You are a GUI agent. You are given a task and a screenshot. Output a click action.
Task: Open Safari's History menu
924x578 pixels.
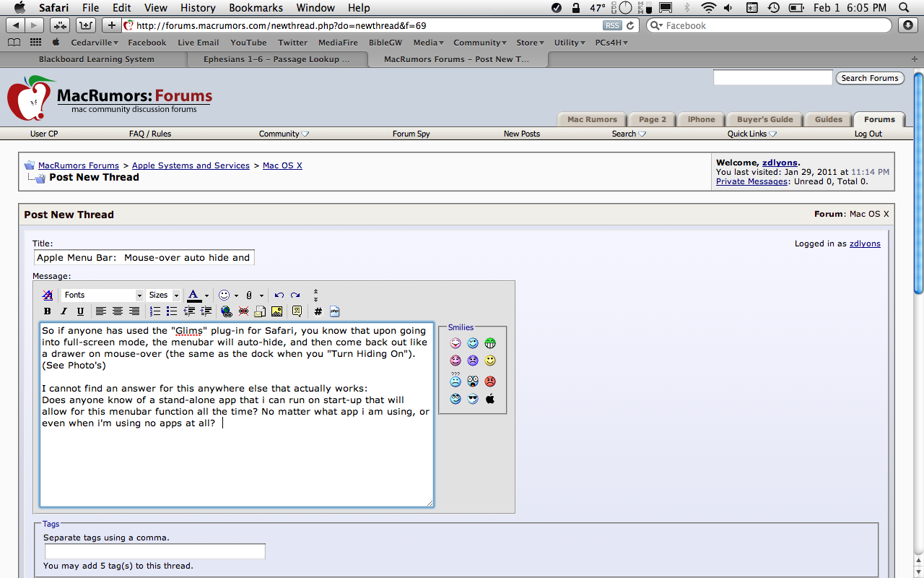198,8
